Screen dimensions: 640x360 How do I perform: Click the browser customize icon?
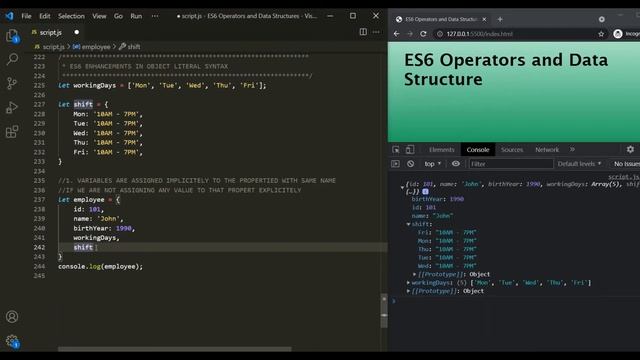coord(602,19)
